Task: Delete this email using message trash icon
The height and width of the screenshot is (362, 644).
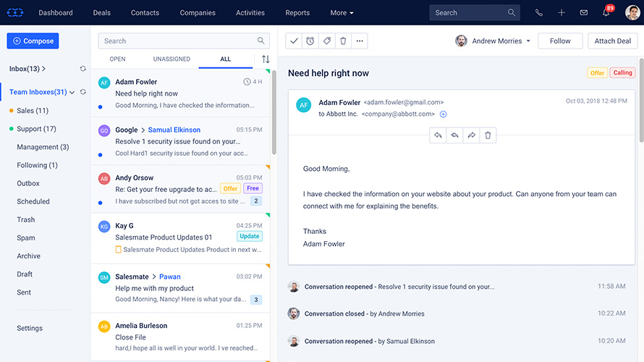Action: pyautogui.click(x=488, y=135)
